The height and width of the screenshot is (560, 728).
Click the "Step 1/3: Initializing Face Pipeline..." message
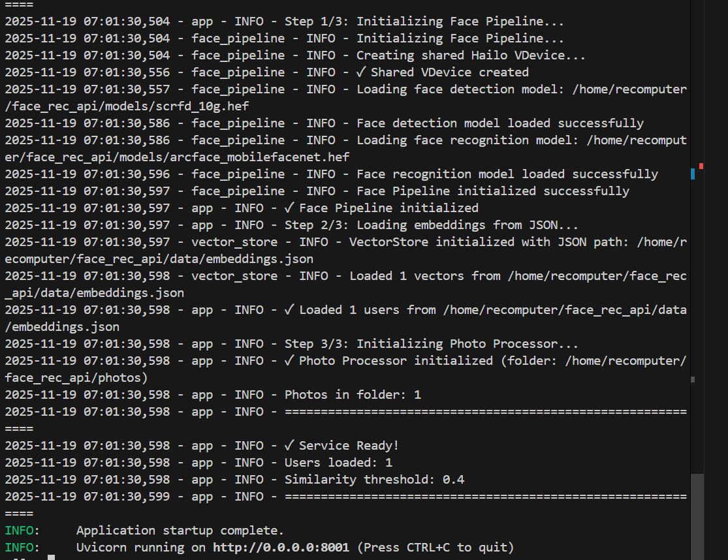click(x=460, y=21)
